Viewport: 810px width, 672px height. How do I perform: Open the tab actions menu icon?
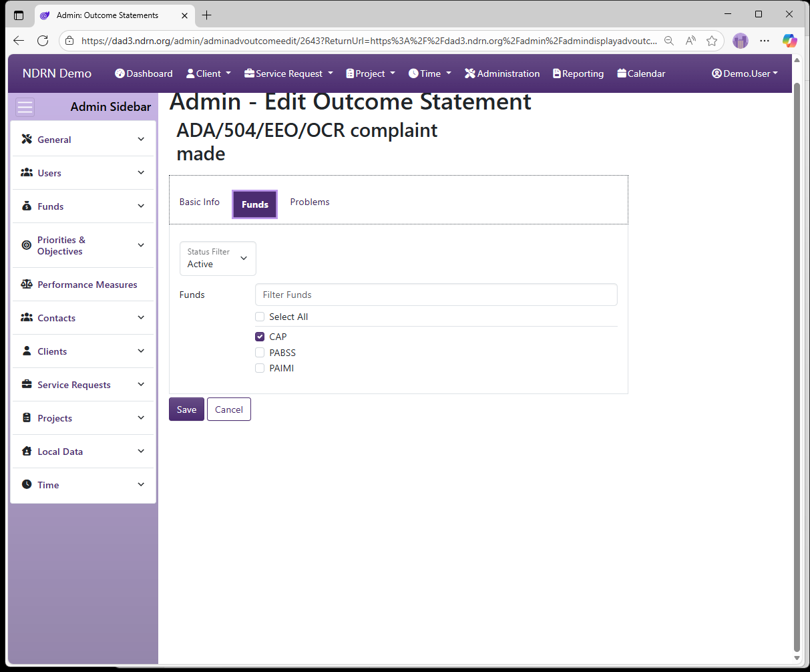click(19, 15)
